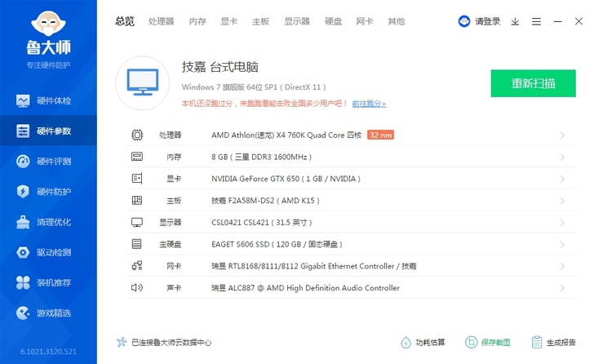The height and width of the screenshot is (364, 594).
Task: Click the 8 GB DDR3 1600MHz text
Action: coord(261,157)
